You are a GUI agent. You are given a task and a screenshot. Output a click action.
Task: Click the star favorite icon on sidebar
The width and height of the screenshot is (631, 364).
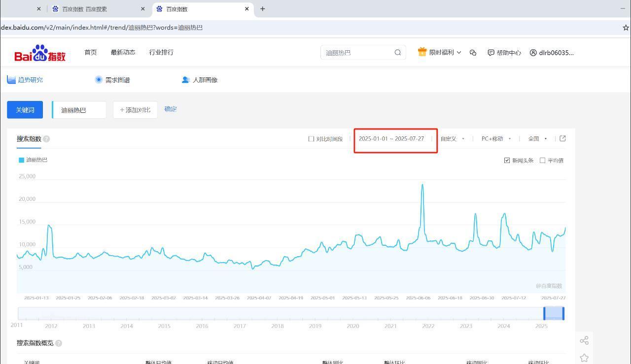(x=584, y=358)
